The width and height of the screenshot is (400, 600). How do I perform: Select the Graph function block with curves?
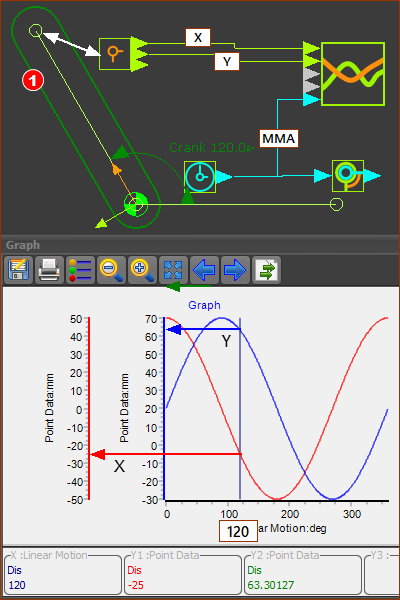pyautogui.click(x=353, y=74)
